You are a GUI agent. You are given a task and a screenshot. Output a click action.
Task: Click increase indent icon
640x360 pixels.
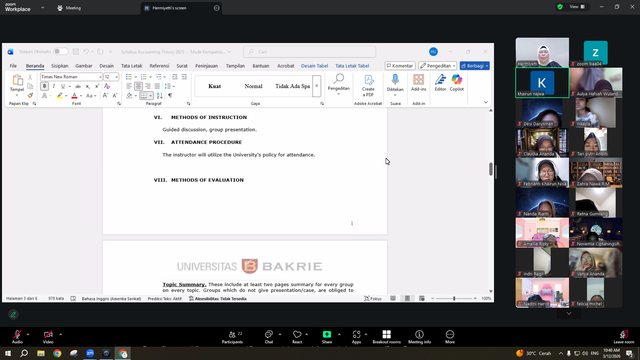pyautogui.click(x=184, y=77)
